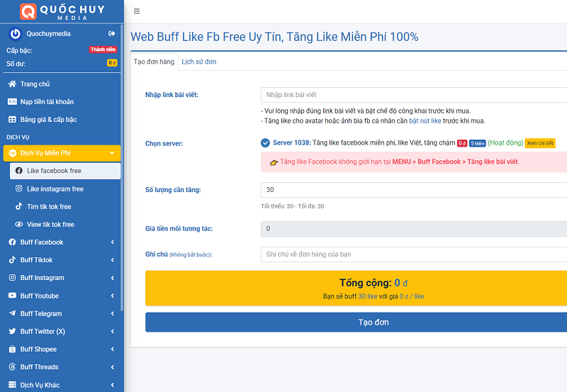Click the card icon for Nạp tiền
This screenshot has height=392, width=567.
12,101
